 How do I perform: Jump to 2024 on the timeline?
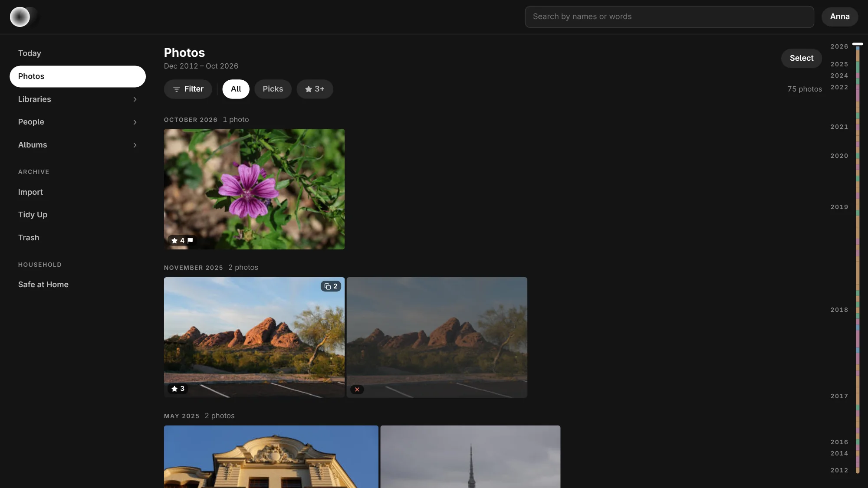point(839,75)
